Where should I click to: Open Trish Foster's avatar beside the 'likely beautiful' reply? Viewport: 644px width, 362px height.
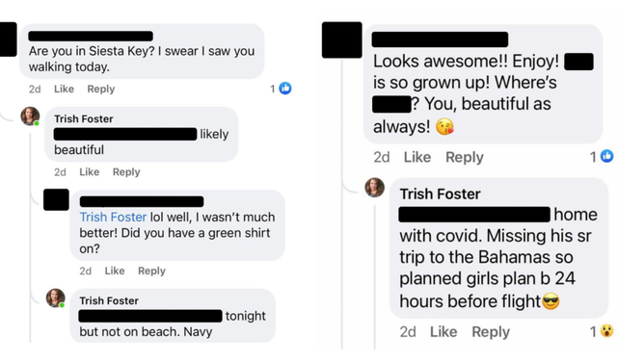31,116
